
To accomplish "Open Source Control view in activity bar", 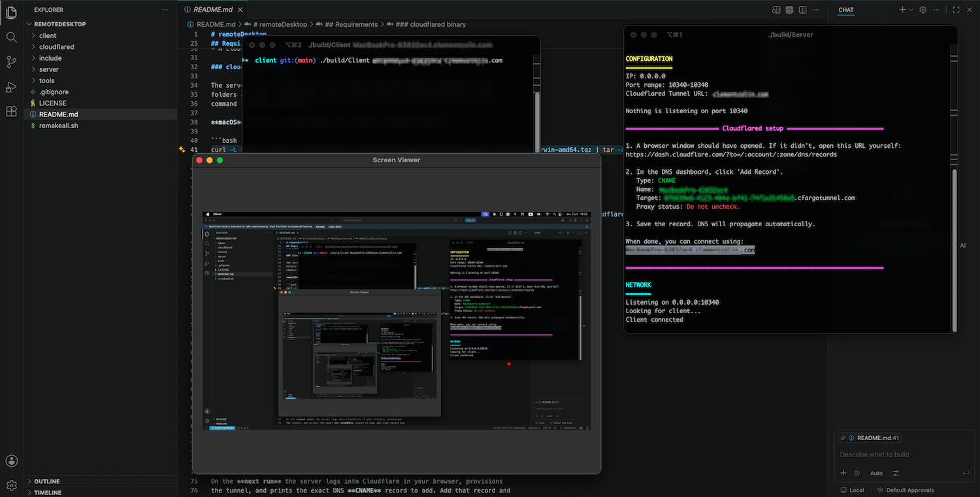I will (x=11, y=62).
